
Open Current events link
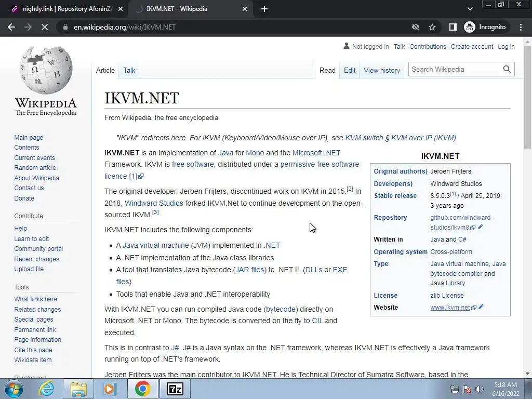click(34, 158)
